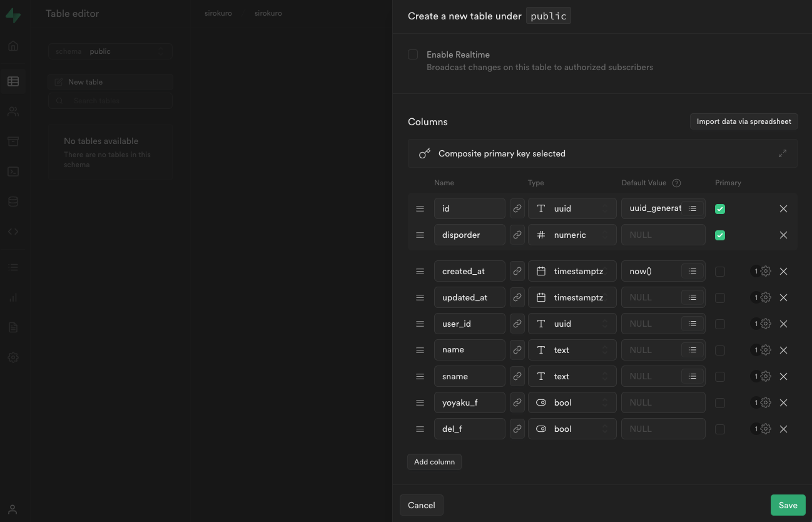Open Table editor icon in sidebar

point(13,81)
